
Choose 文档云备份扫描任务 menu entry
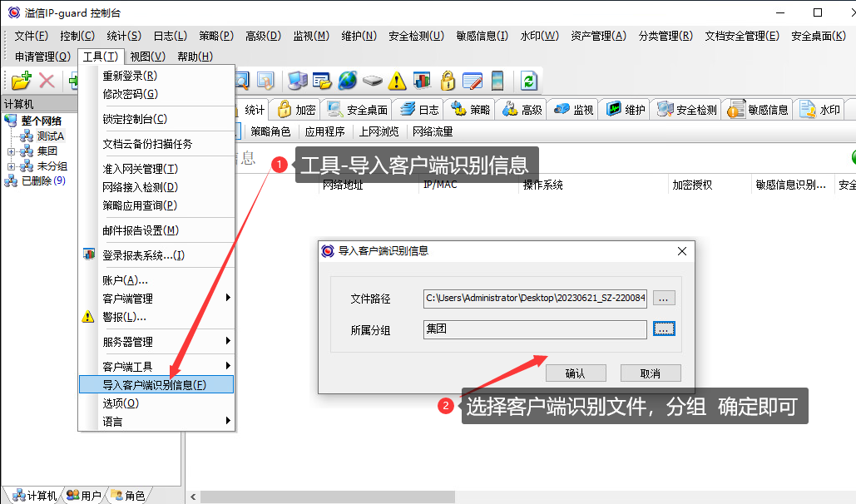(x=156, y=144)
